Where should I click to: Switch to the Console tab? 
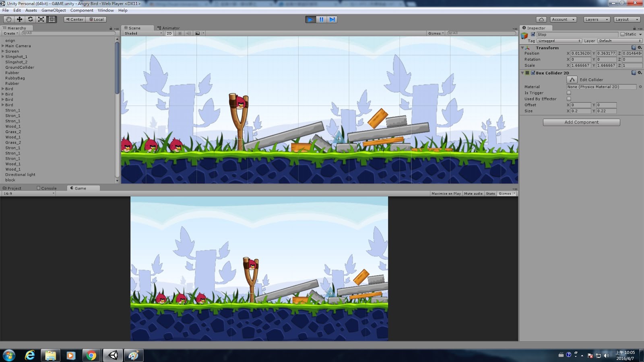[47, 188]
